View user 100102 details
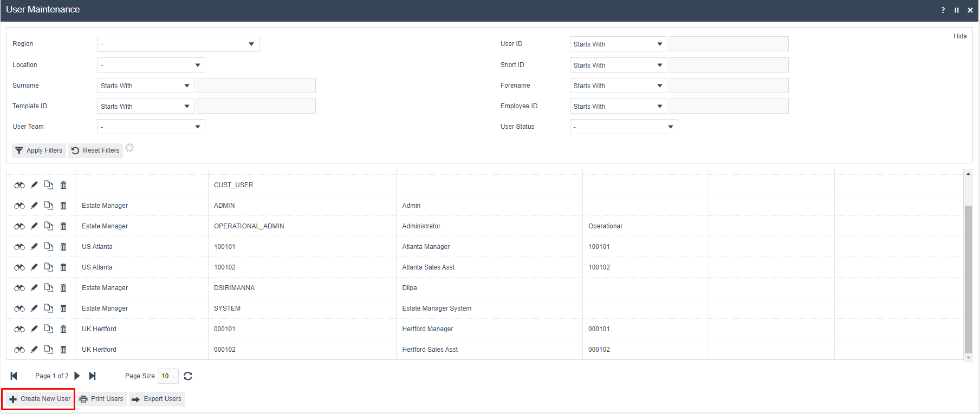 coord(20,267)
